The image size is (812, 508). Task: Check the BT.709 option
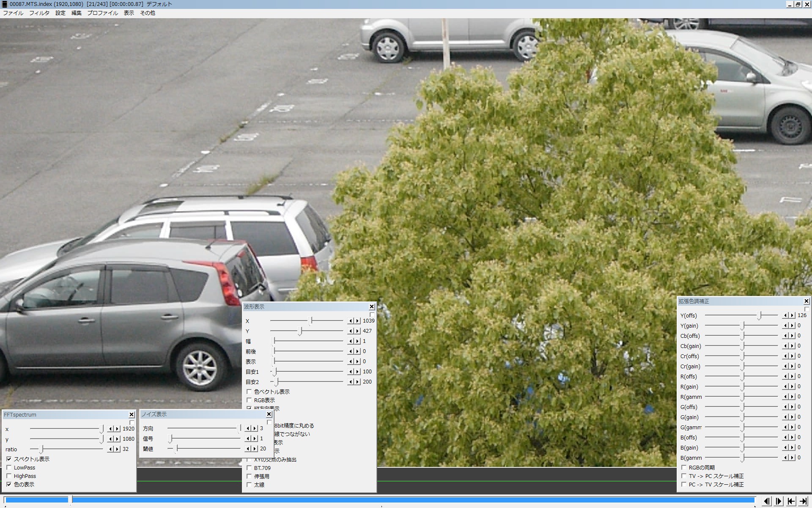[249, 468]
